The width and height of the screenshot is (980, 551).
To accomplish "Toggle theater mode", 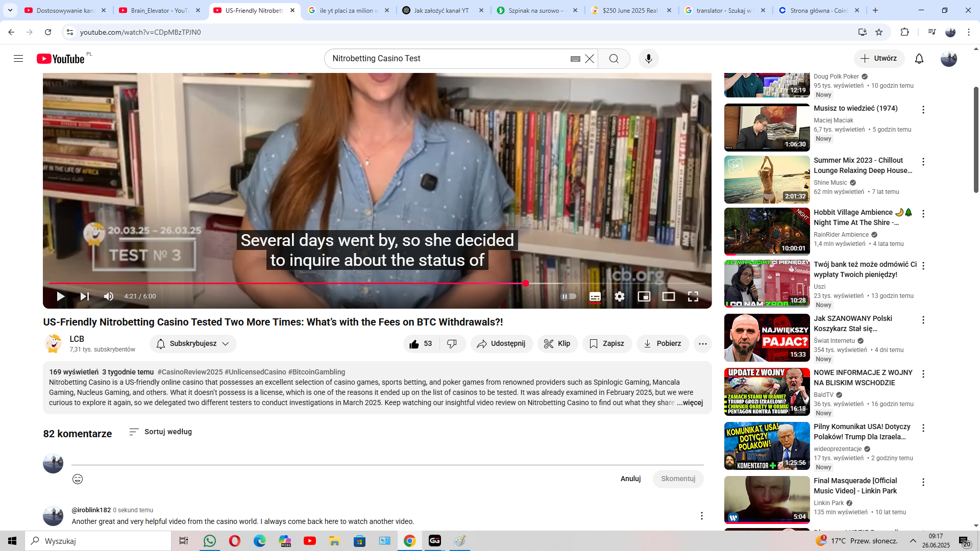I will coord(669,296).
